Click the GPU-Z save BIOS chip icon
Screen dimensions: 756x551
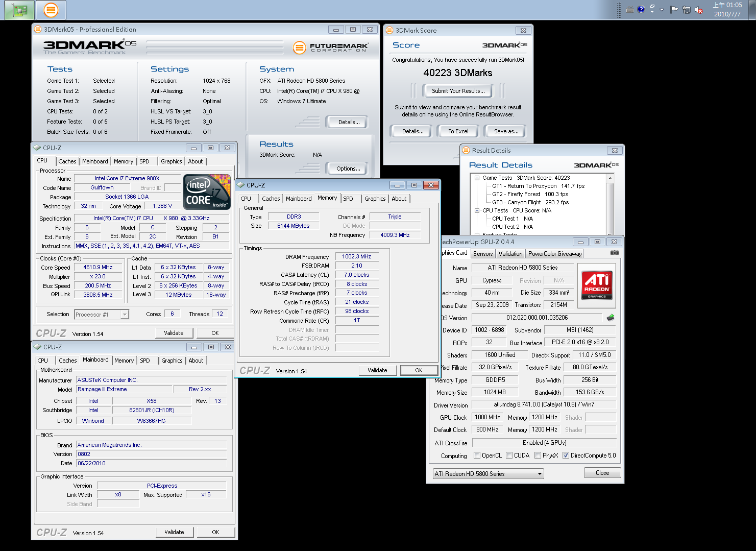pos(611,318)
